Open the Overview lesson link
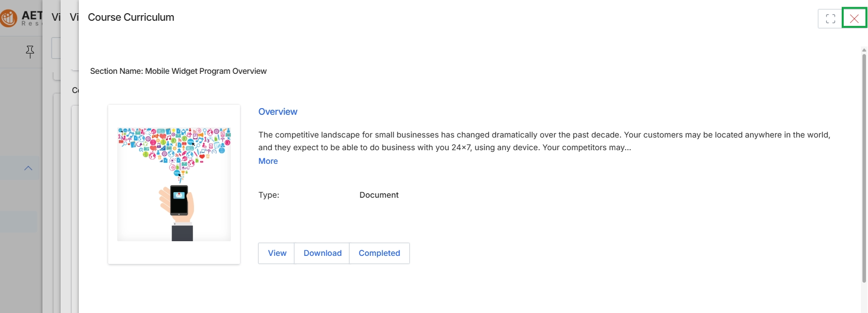Viewport: 868px width, 313px height. point(278,112)
